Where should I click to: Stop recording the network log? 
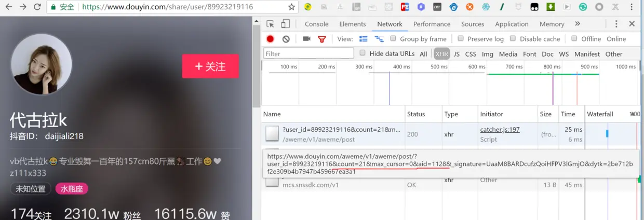270,39
